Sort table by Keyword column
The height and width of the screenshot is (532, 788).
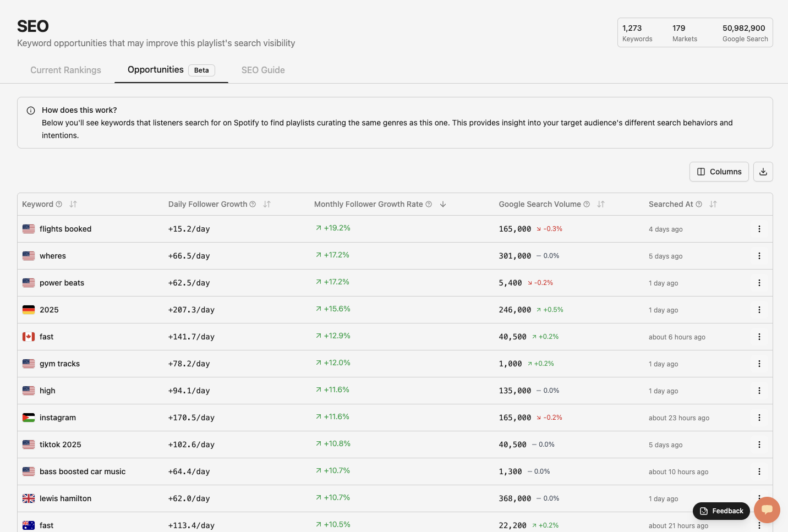point(73,204)
